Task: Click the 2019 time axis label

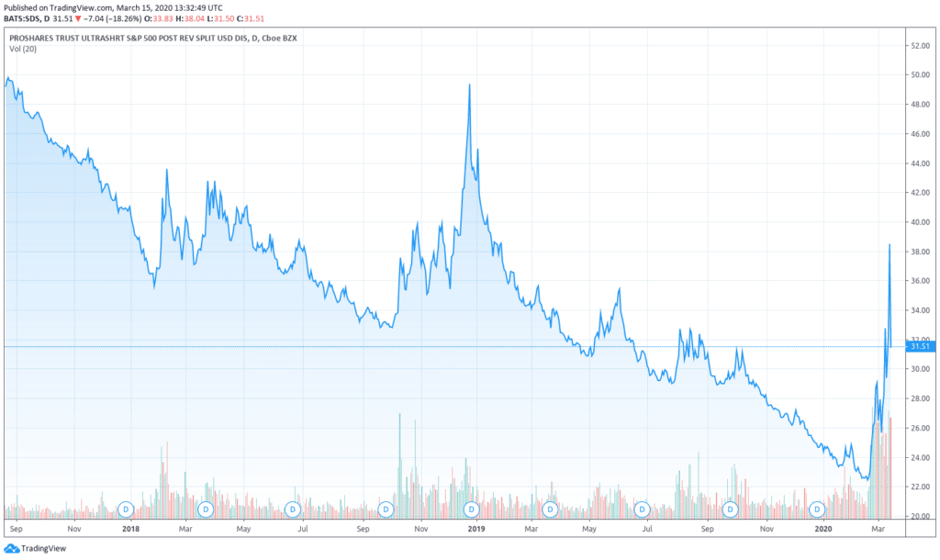Action: pyautogui.click(x=476, y=529)
